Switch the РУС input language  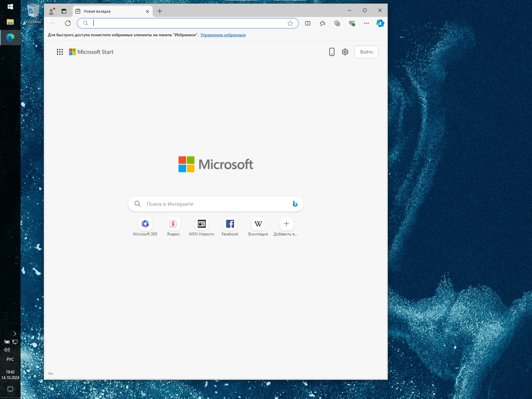pyautogui.click(x=10, y=359)
